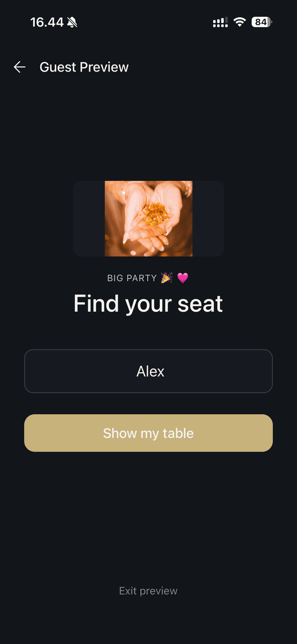Select the BIG PARTY event label

(132, 278)
